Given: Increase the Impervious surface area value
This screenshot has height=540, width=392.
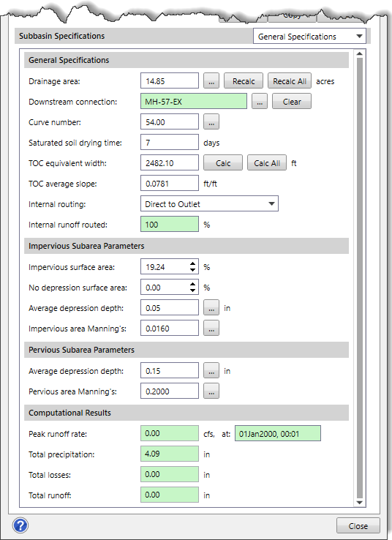Looking at the screenshot, I should point(193,263).
